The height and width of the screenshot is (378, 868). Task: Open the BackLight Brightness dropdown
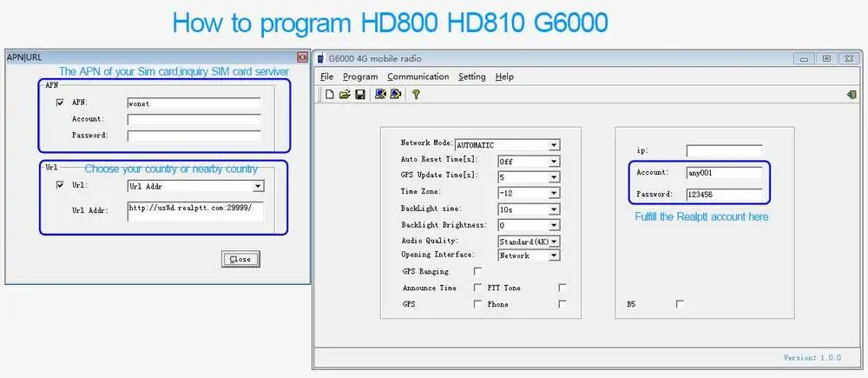click(554, 225)
